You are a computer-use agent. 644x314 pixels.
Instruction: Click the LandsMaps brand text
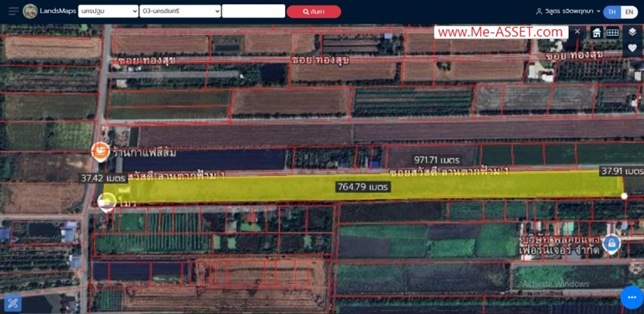pos(58,11)
